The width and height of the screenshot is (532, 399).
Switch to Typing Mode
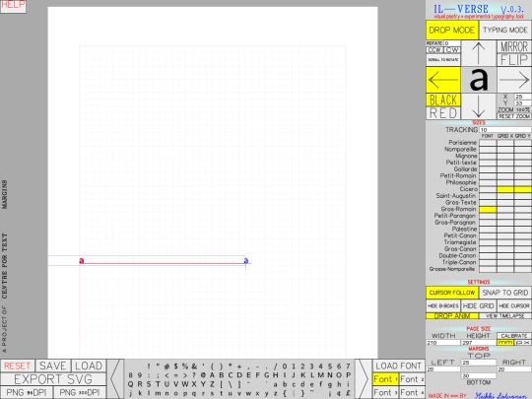pos(504,31)
